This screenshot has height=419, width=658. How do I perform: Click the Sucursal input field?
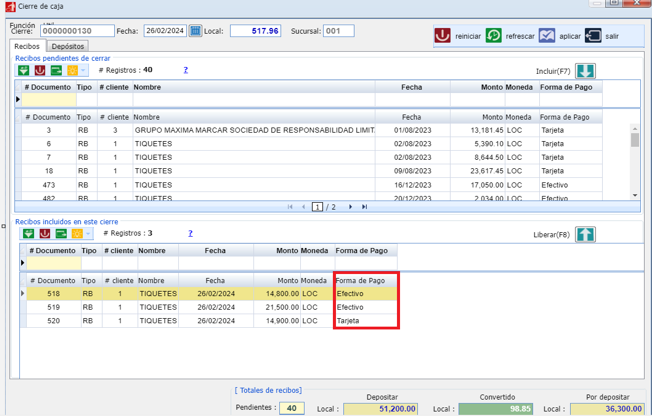339,31
